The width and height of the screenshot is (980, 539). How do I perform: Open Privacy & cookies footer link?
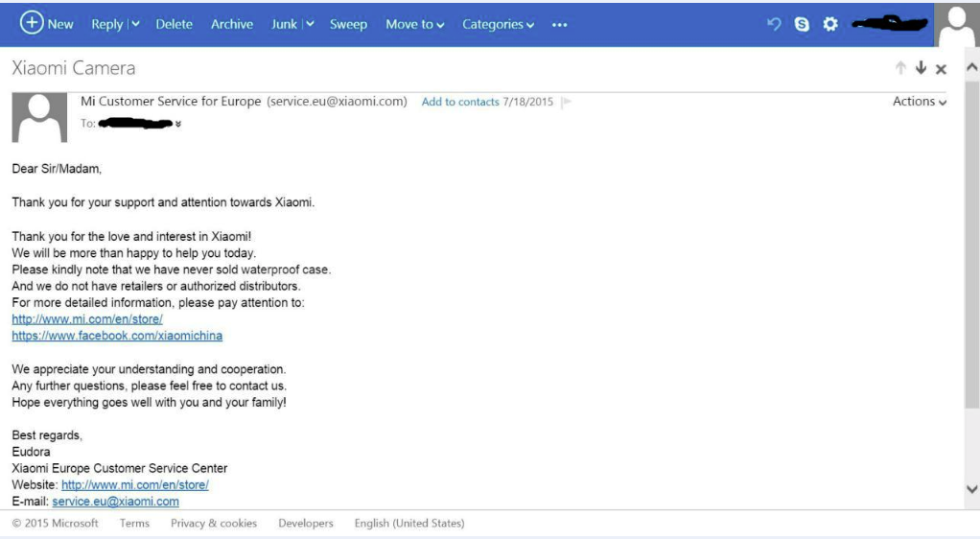(214, 524)
